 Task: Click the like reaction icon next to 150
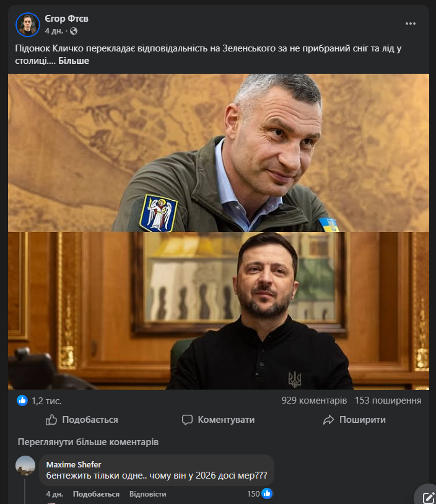click(x=267, y=493)
